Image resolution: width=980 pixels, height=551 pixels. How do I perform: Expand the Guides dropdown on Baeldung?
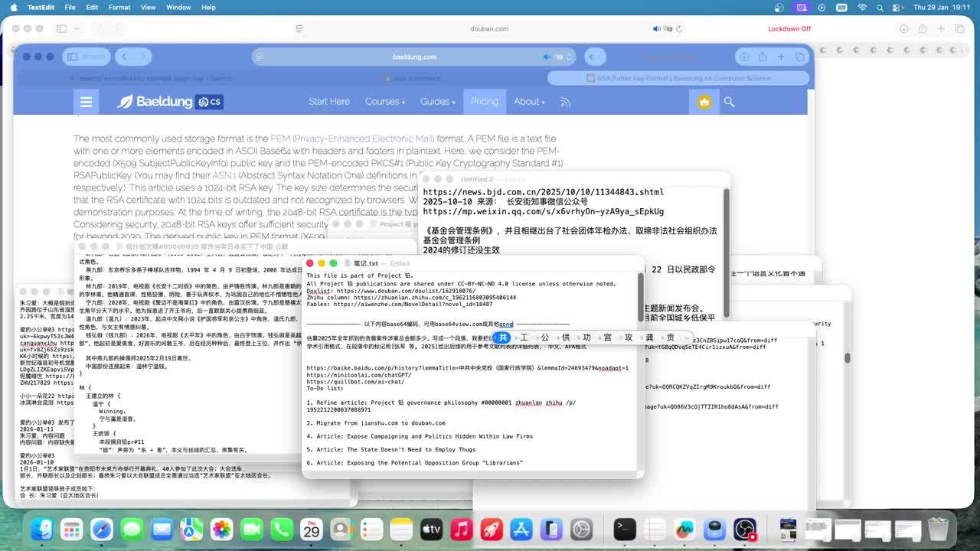(438, 102)
